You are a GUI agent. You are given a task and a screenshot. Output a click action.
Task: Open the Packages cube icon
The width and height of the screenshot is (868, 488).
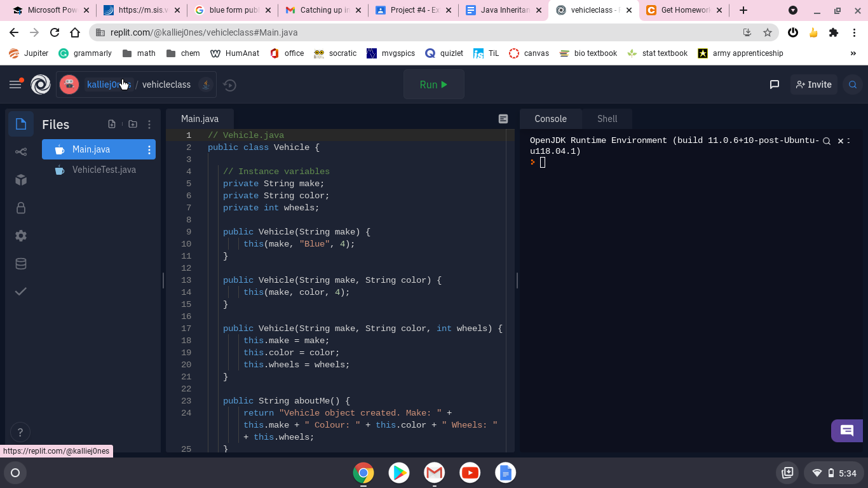pyautogui.click(x=20, y=180)
